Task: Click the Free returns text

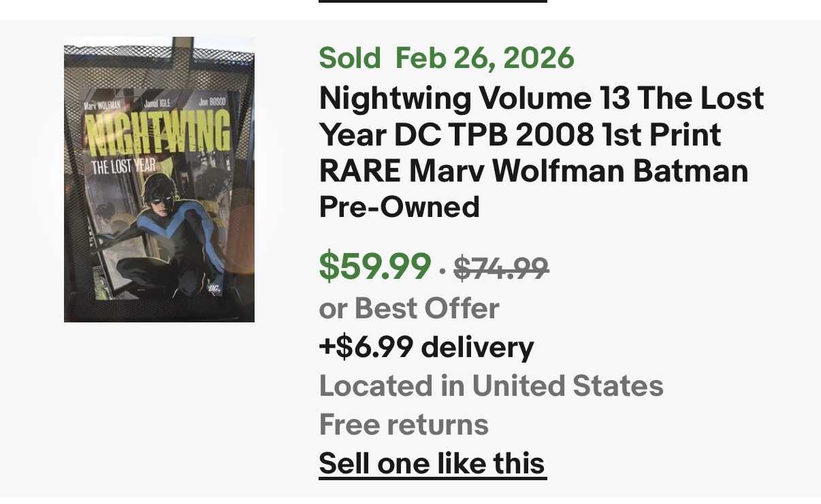Action: (404, 425)
